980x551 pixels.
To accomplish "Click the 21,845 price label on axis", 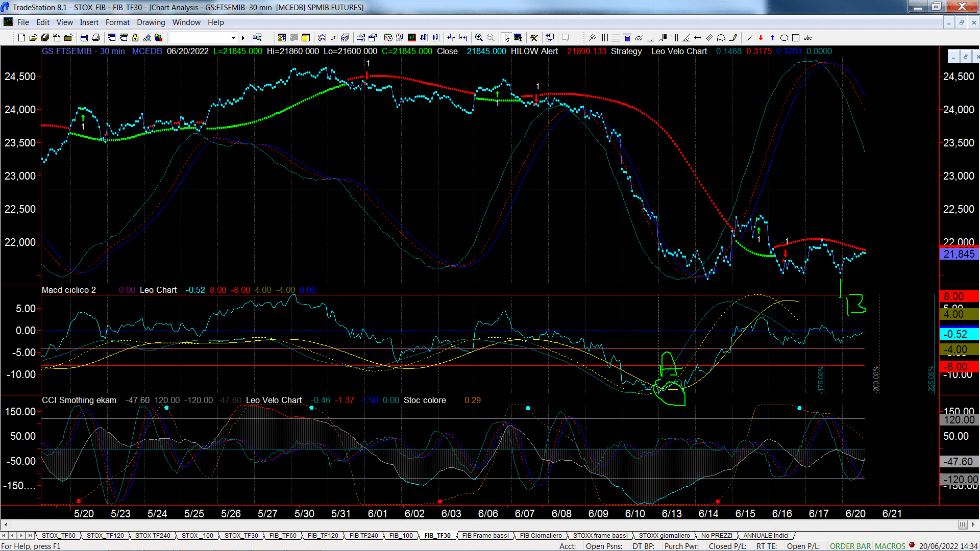I will [959, 254].
